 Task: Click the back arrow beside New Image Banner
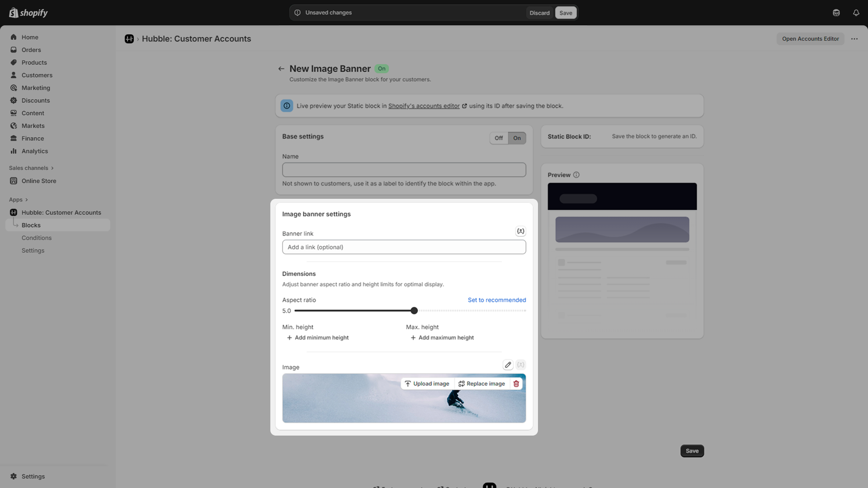(281, 69)
